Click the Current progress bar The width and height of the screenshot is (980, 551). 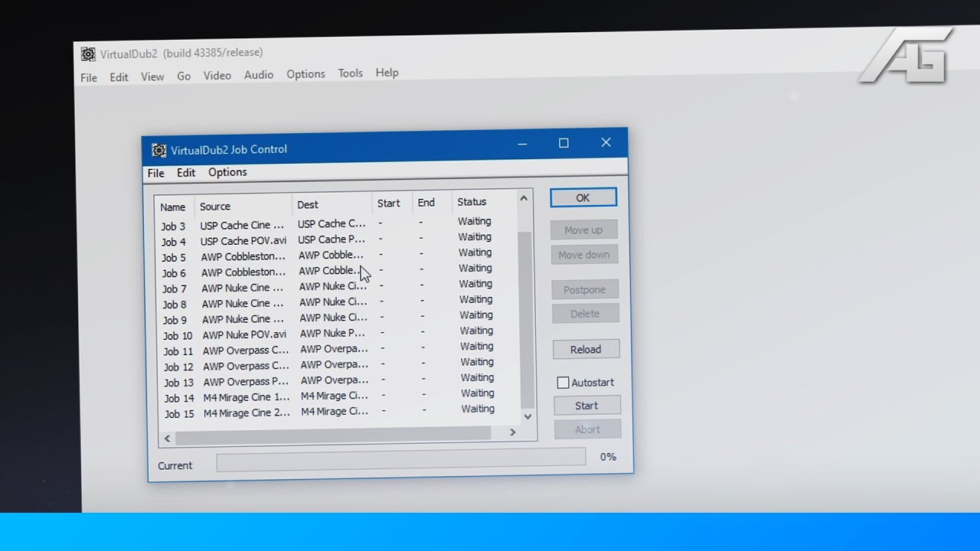tap(401, 459)
